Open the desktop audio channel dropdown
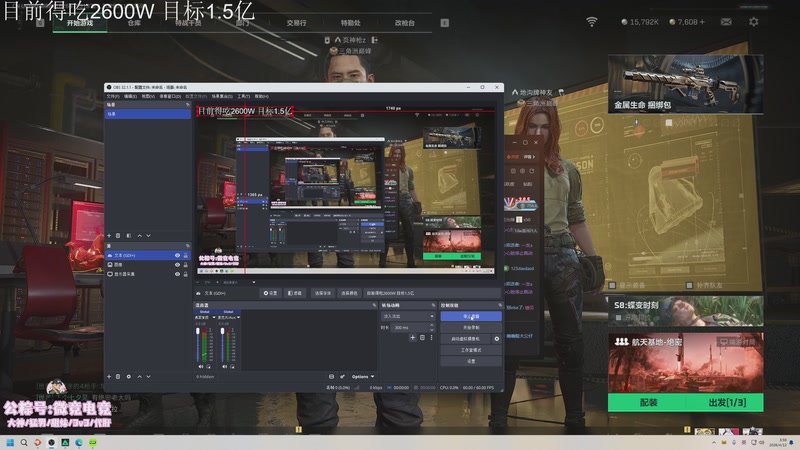800x450 pixels. [214, 317]
